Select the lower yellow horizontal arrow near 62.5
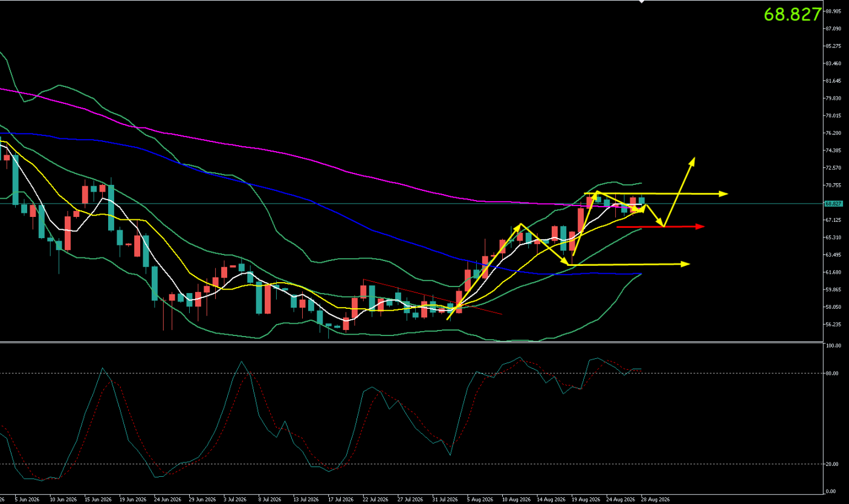This screenshot has height=504, width=849. pyautogui.click(x=628, y=264)
